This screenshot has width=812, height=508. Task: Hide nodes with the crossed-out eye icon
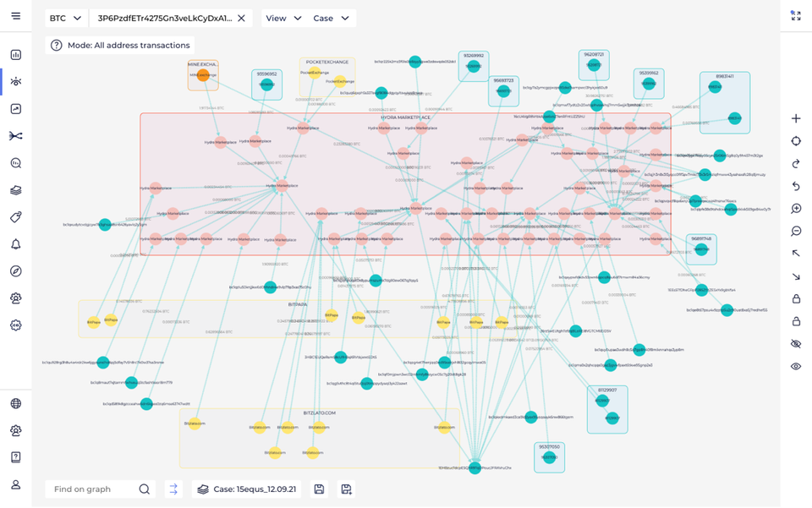[x=796, y=344]
